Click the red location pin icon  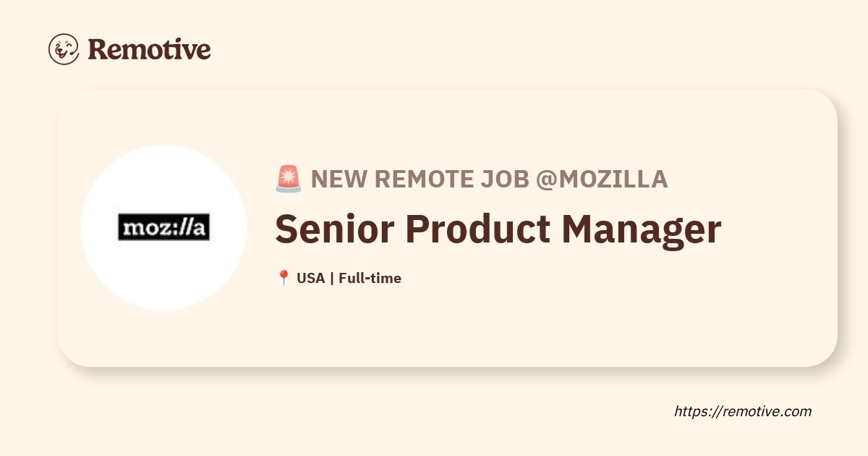(284, 278)
